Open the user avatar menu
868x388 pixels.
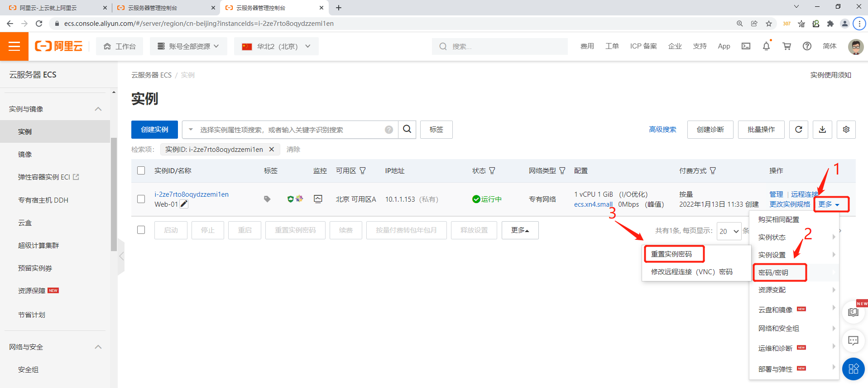pos(855,46)
